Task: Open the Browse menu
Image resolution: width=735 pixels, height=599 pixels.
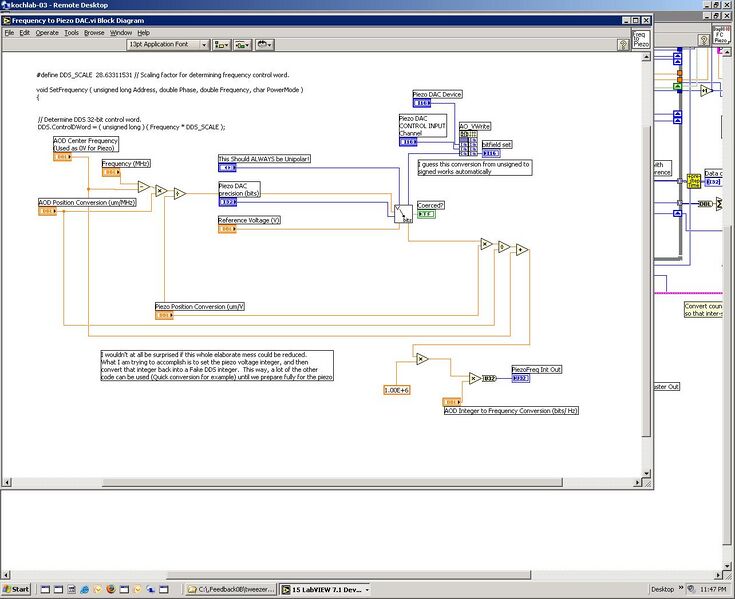Action: point(94,33)
